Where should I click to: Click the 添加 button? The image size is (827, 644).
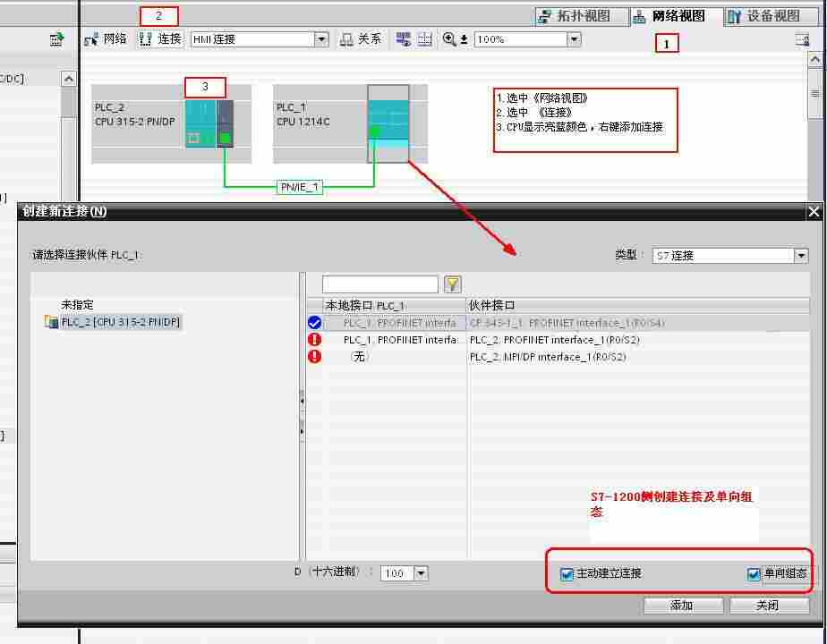click(683, 606)
